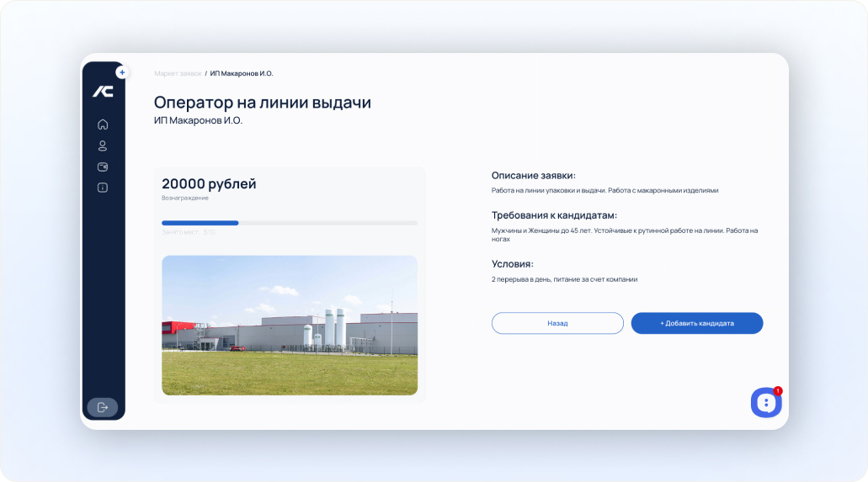Click + Добавить кандидата button
Screen dimensions: 868x482
click(697, 323)
